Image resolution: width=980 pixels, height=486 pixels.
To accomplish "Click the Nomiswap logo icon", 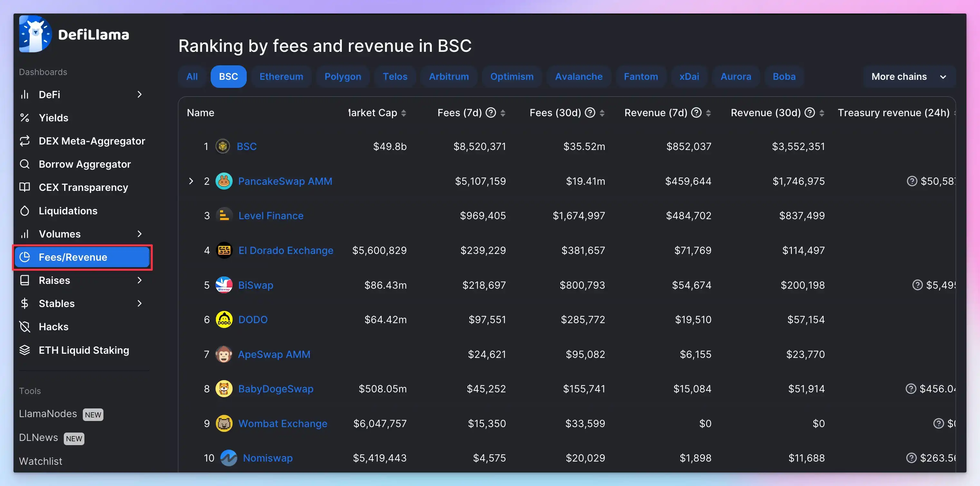I will tap(229, 458).
